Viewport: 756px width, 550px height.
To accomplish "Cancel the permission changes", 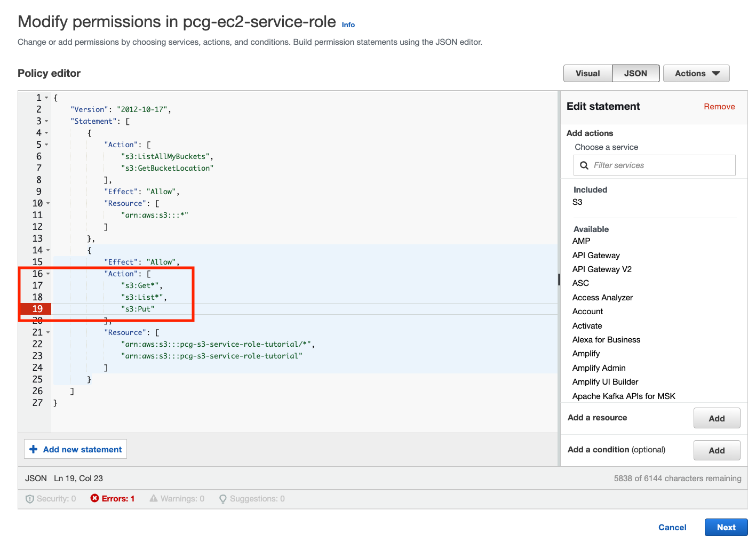I will coord(672,528).
